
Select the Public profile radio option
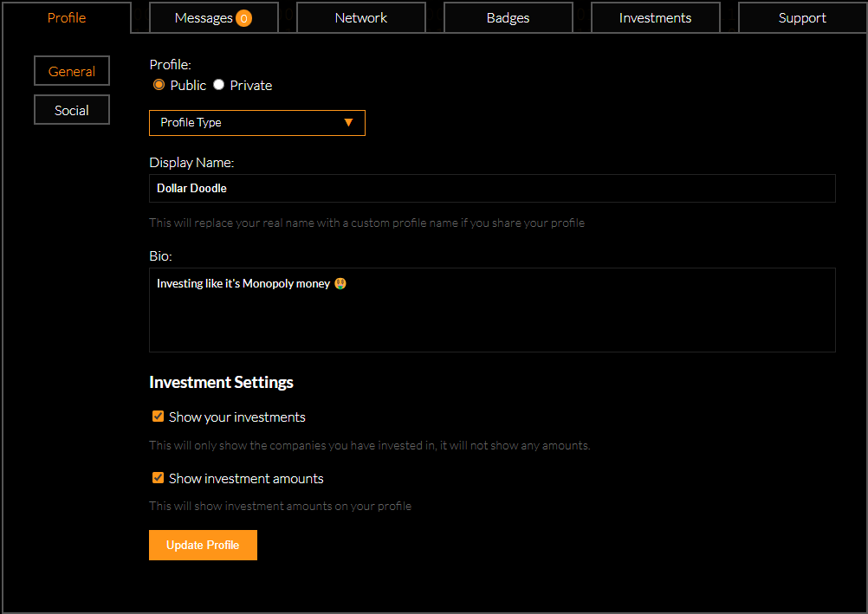[159, 85]
